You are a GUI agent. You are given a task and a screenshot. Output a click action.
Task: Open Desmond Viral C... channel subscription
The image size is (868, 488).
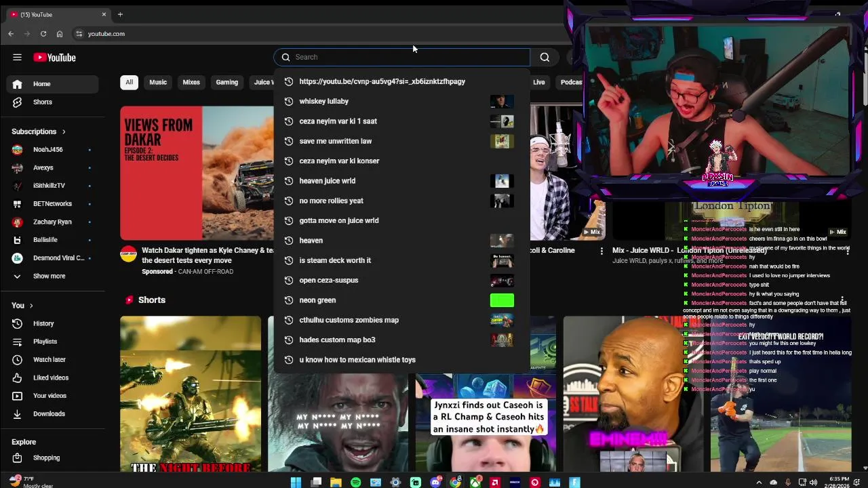[53, 258]
